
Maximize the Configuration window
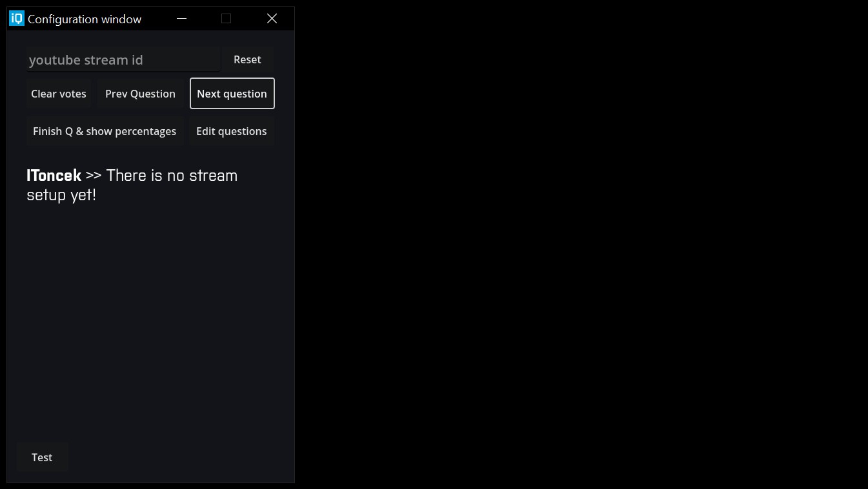pyautogui.click(x=226, y=18)
